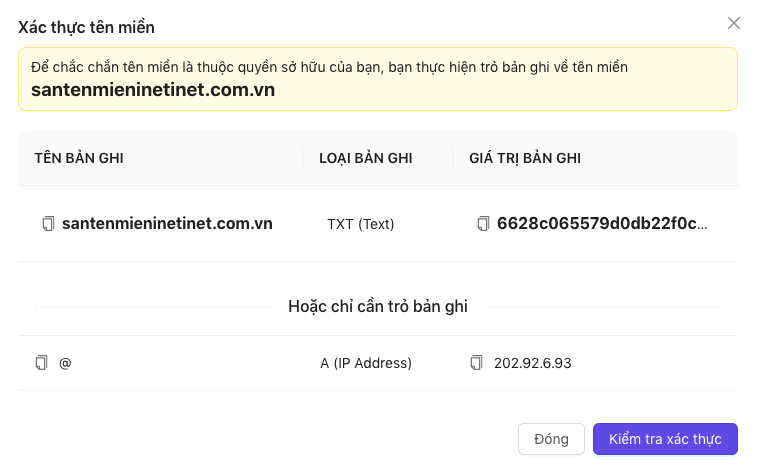The height and width of the screenshot is (469, 758).
Task: Copy the @ record name
Action: tap(42, 363)
